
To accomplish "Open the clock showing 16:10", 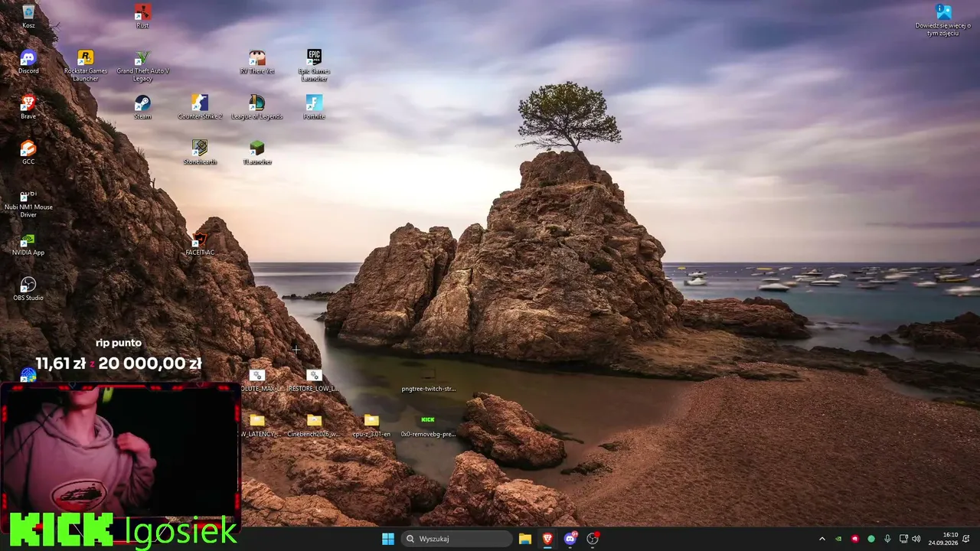I will click(943, 539).
